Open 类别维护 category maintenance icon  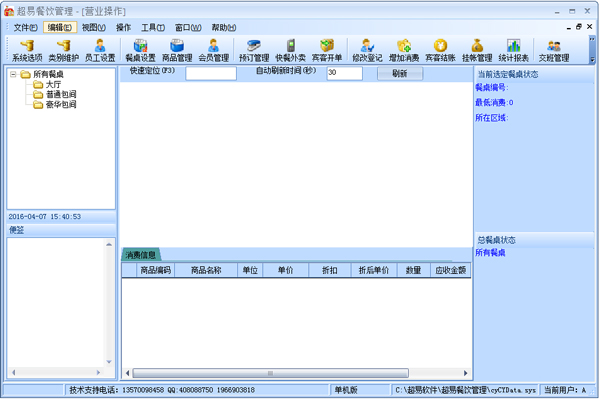(x=64, y=50)
